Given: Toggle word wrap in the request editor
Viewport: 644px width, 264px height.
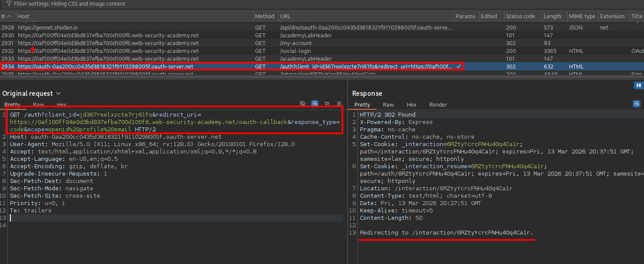Looking at the screenshot, I should point(315,104).
